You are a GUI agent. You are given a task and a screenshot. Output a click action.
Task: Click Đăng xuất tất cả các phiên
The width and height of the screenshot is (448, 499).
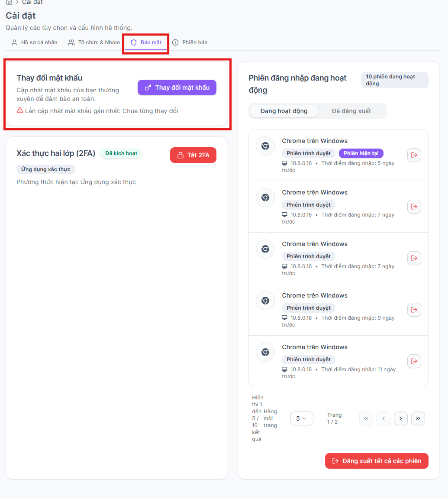point(377,461)
